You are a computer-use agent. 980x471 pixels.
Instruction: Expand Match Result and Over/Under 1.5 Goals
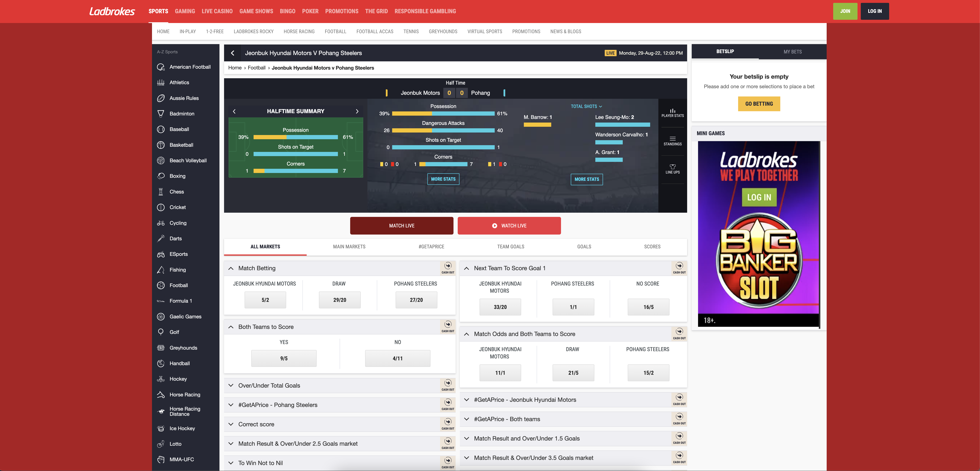(x=466, y=439)
